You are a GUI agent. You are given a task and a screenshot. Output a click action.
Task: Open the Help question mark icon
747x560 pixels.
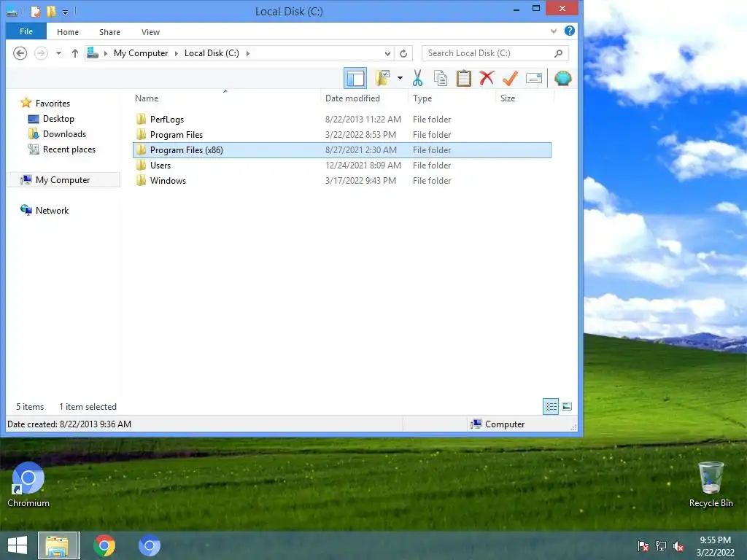pyautogui.click(x=569, y=31)
